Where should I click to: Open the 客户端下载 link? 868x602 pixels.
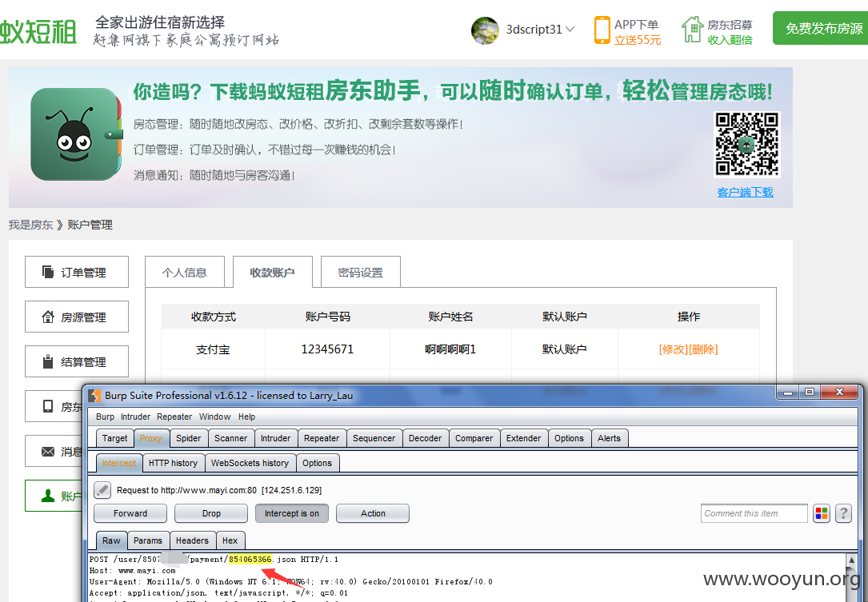(745, 192)
